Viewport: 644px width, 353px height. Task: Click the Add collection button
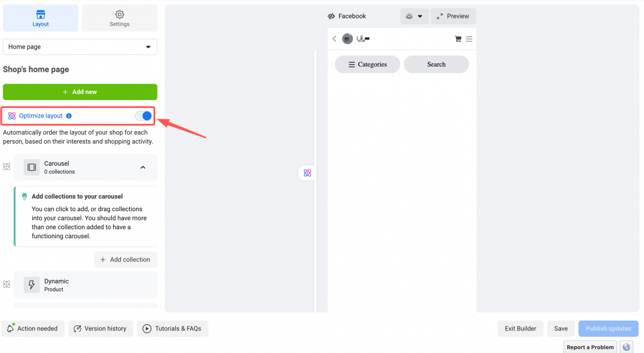tap(125, 259)
